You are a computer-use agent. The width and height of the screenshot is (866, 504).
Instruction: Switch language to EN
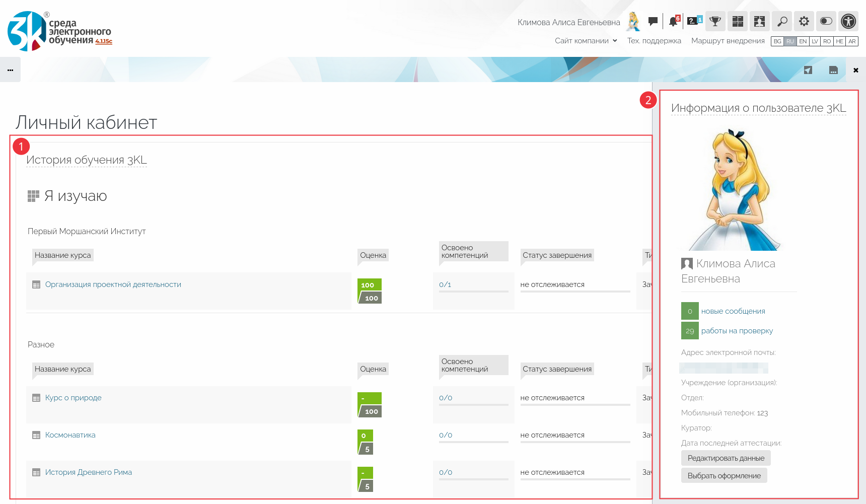pos(803,41)
